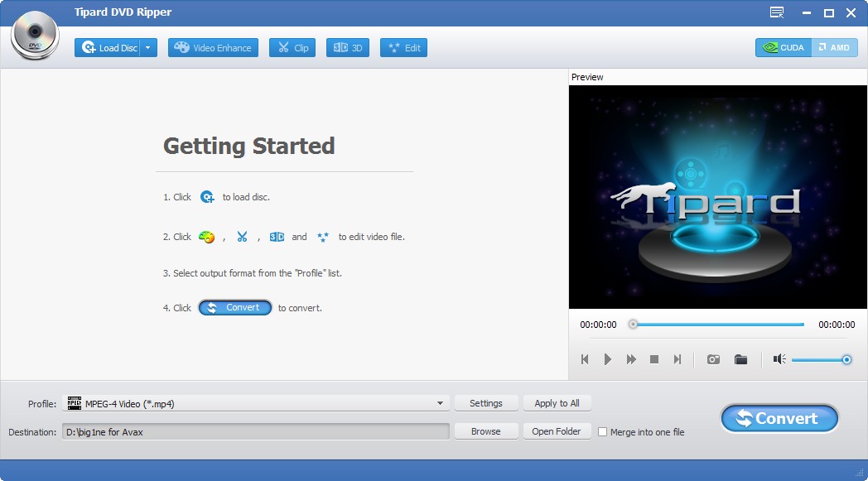This screenshot has height=481, width=868.
Task: Enable Merge into one file checkbox
Action: pyautogui.click(x=603, y=431)
